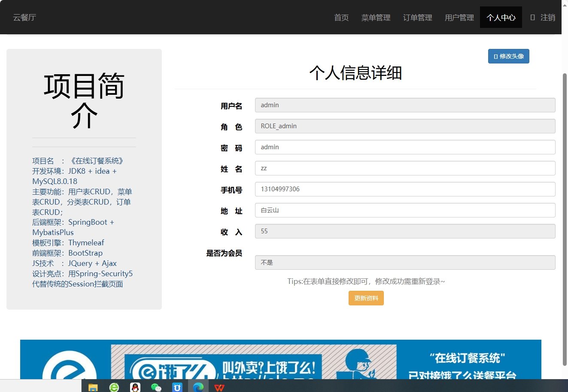Click the logout icon beside 注销
The image size is (568, 392).
point(532,17)
